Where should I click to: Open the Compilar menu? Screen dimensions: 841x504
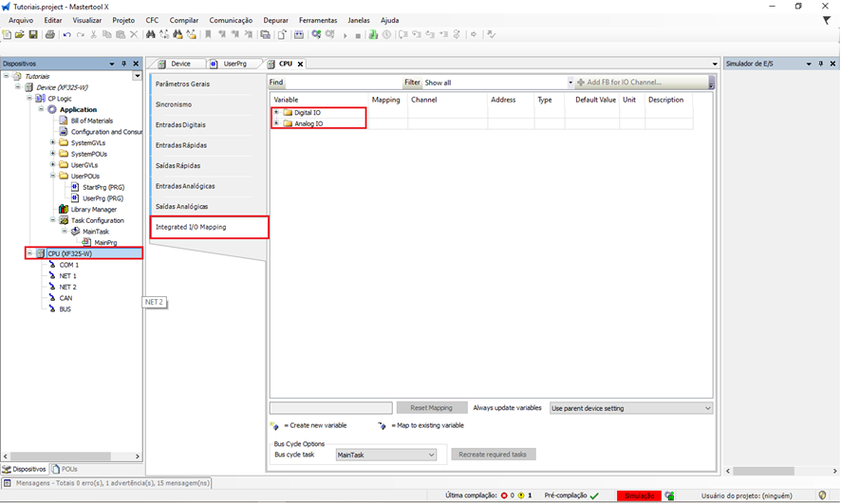pyautogui.click(x=183, y=20)
